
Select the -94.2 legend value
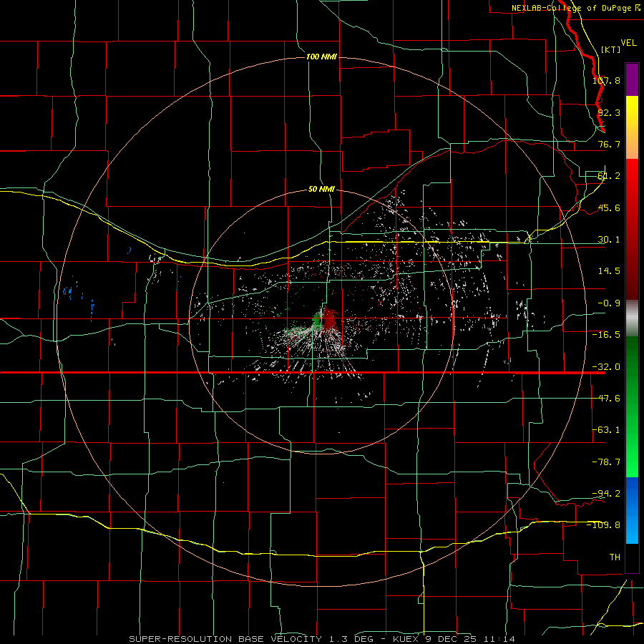tap(606, 493)
